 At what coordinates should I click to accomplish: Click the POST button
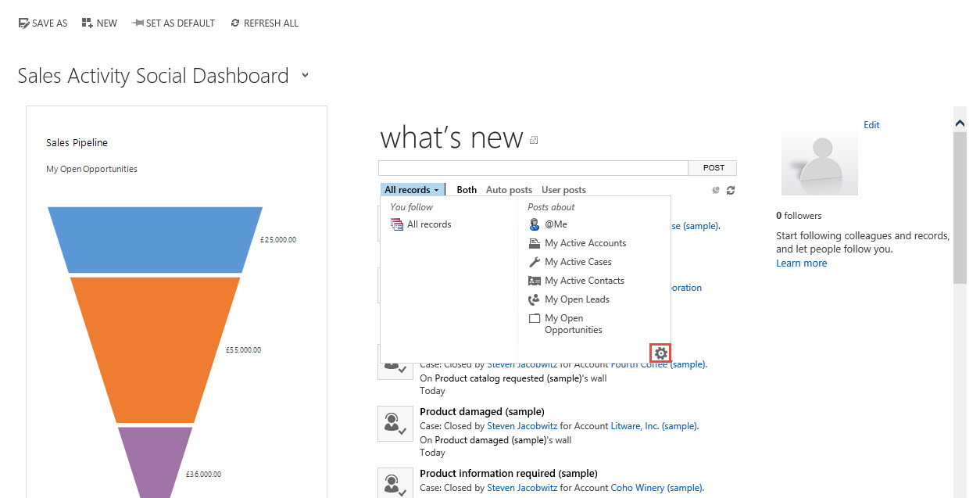tap(713, 168)
